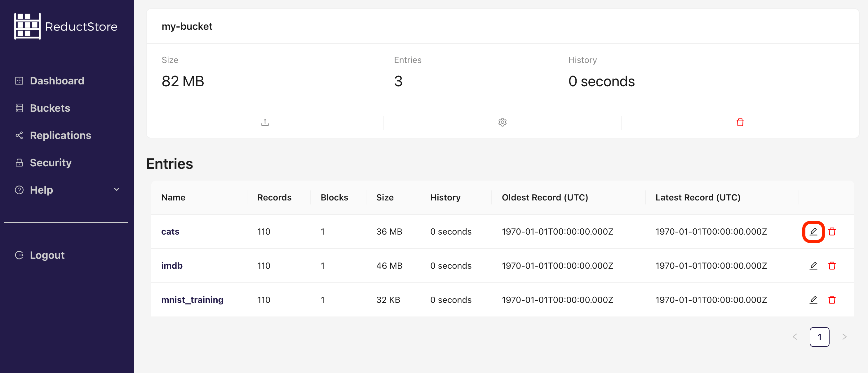Screen dimensions: 868x373
Task: Go to next page with right arrow
Action: pos(844,337)
